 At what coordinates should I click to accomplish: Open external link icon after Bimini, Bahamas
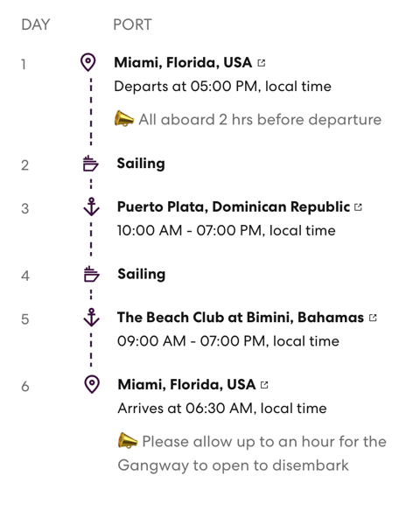[373, 318]
